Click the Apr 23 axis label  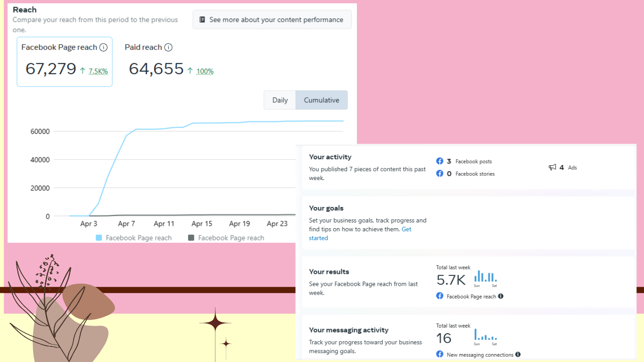tap(277, 224)
